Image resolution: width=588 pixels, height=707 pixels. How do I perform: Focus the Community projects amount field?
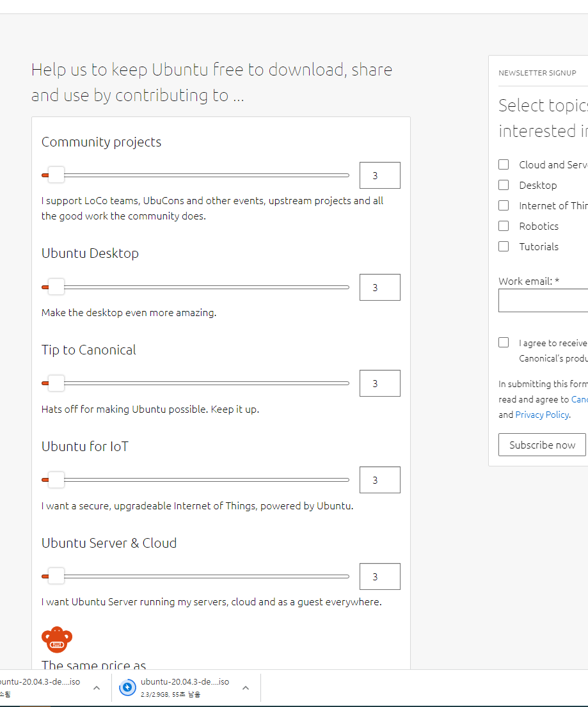tap(379, 175)
